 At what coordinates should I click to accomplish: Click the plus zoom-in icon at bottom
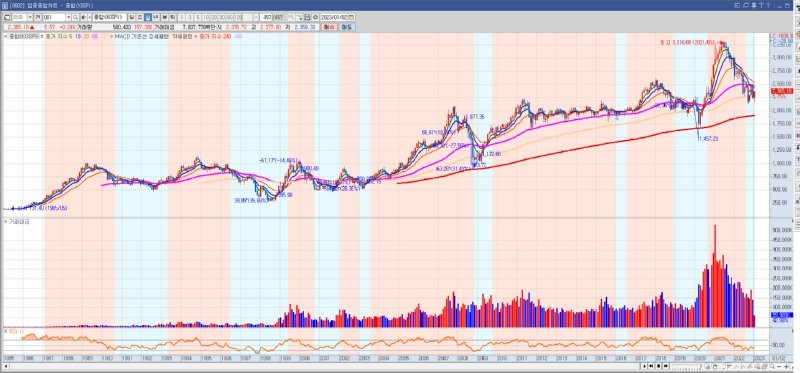[786, 366]
